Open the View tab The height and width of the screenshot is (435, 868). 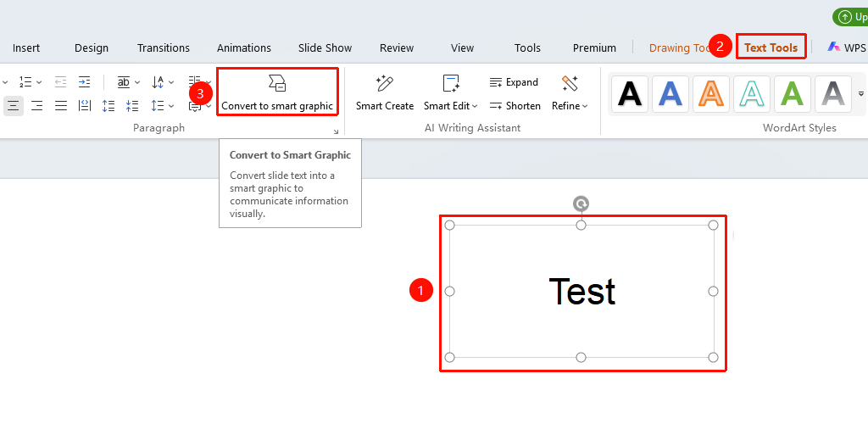462,48
